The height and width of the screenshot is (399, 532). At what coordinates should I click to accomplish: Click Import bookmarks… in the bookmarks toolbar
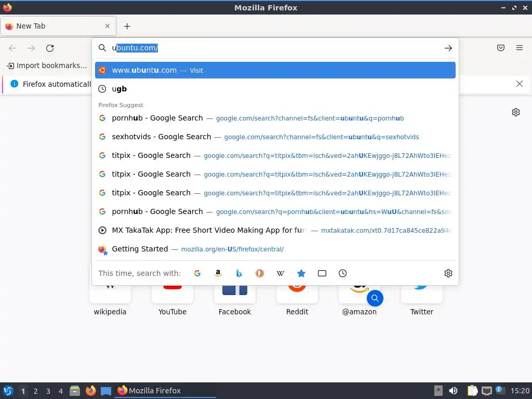click(x=47, y=65)
